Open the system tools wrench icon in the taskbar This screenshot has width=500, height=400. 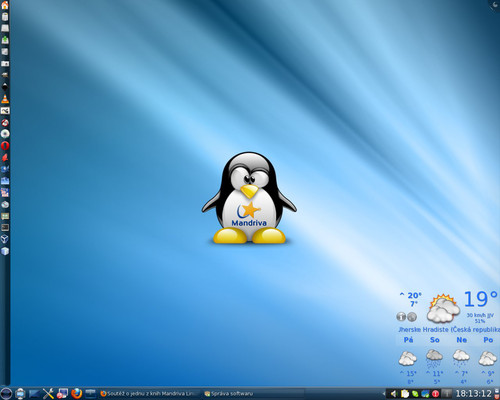(48, 394)
